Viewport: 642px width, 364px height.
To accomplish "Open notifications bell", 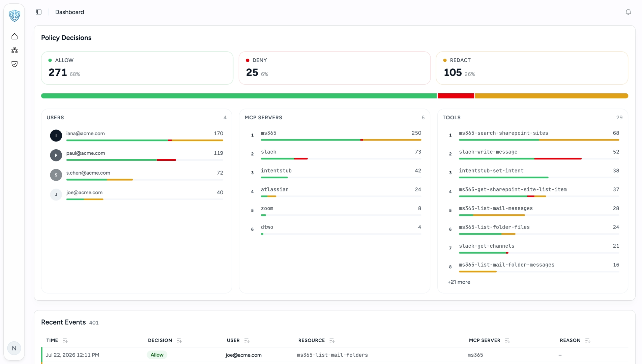I will tap(628, 12).
